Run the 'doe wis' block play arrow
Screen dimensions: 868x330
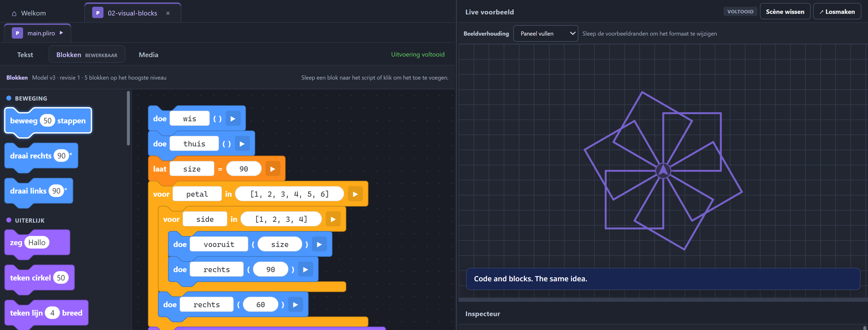pos(233,119)
